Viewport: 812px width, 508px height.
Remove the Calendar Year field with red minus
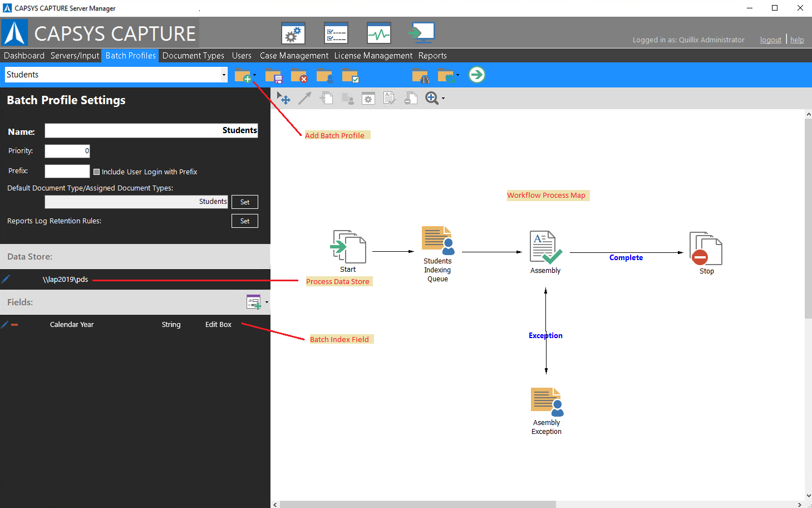(x=14, y=325)
